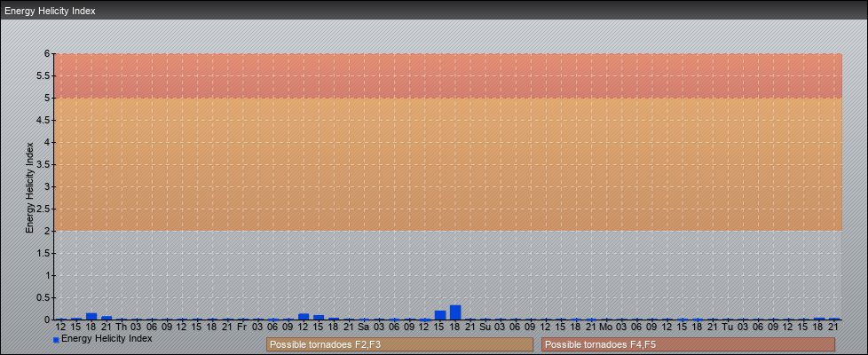This screenshot has width=868, height=355.
Task: Click the 0.5 value on y-axis
Action: tap(43, 297)
